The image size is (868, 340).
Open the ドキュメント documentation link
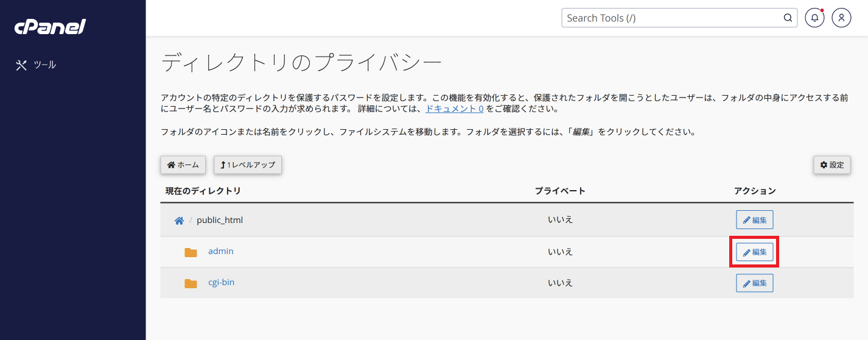[x=455, y=109]
